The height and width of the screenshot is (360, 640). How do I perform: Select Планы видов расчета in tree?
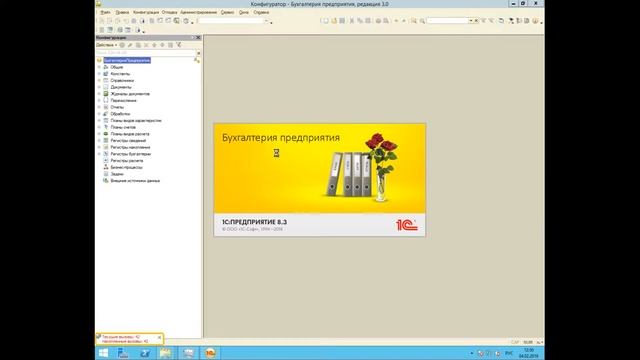130,134
